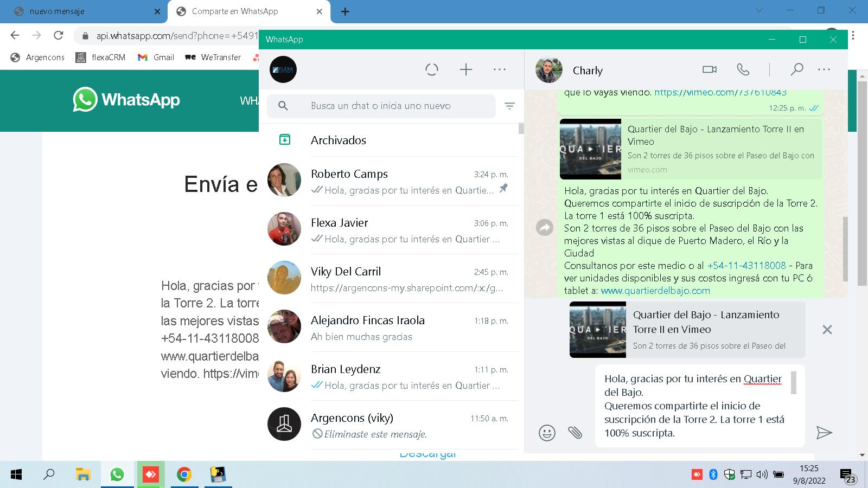The image size is (868, 488).
Task: Open the Windows notification center
Action: (848, 476)
